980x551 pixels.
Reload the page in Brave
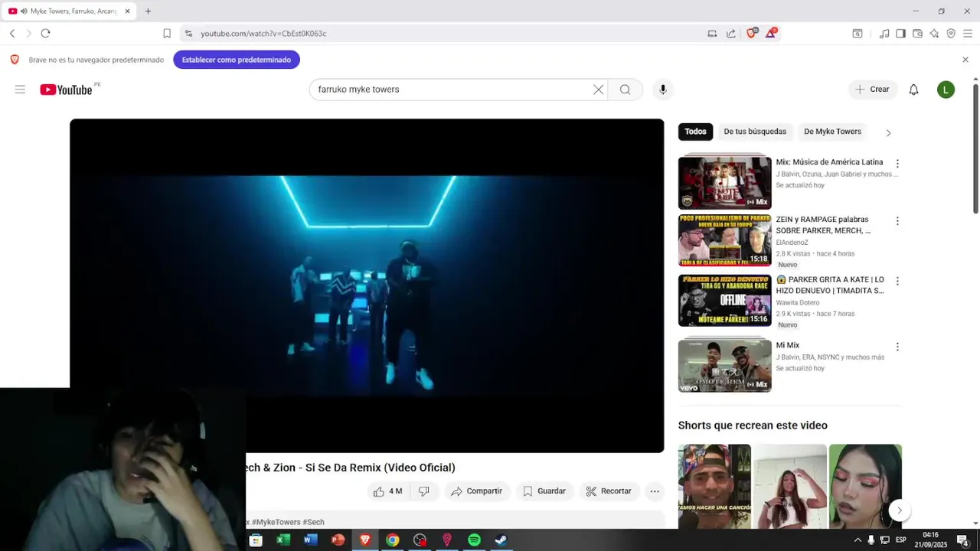click(x=45, y=33)
